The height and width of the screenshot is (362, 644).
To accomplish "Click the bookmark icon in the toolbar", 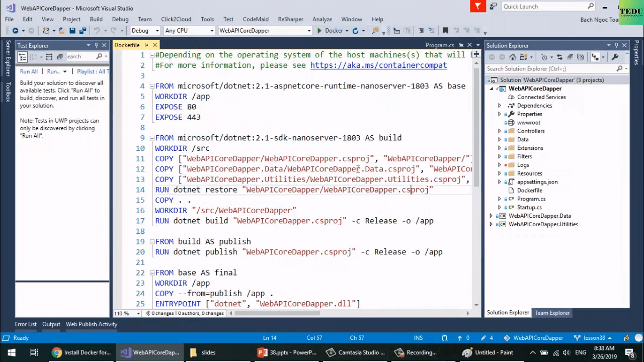I will pyautogui.click(x=445, y=31).
